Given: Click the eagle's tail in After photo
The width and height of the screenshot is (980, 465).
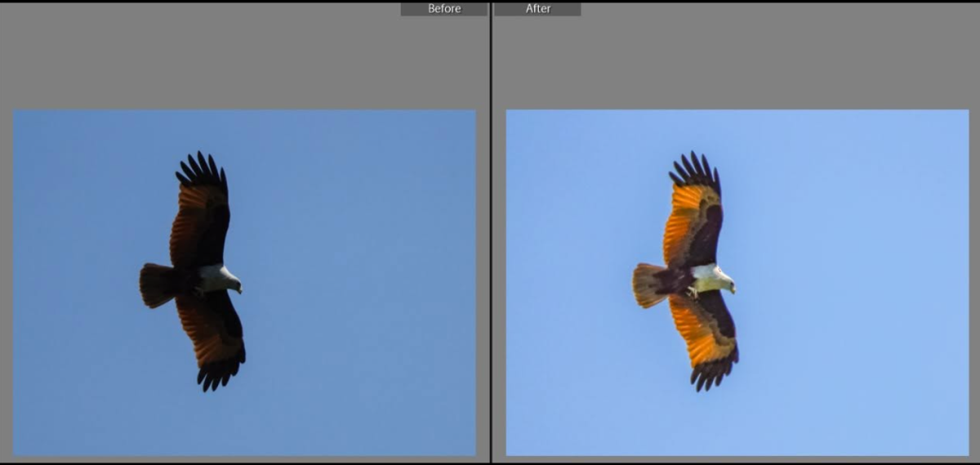Looking at the screenshot, I should (x=649, y=285).
